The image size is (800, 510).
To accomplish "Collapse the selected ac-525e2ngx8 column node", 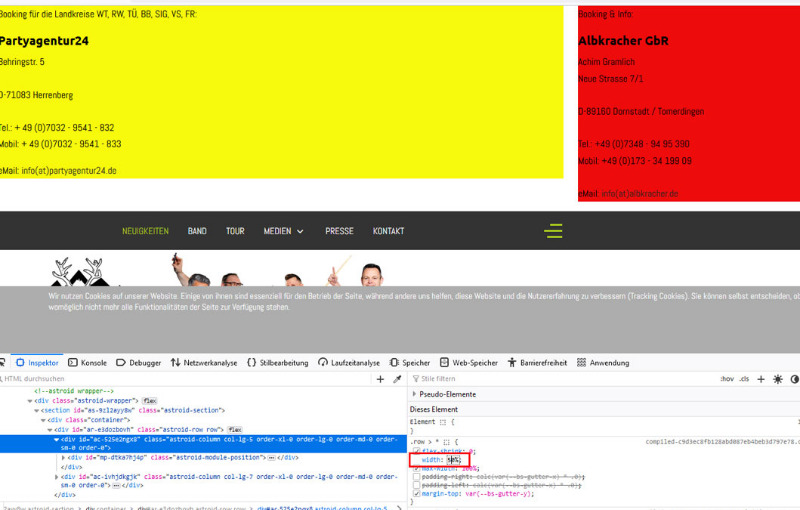I will (x=57, y=439).
